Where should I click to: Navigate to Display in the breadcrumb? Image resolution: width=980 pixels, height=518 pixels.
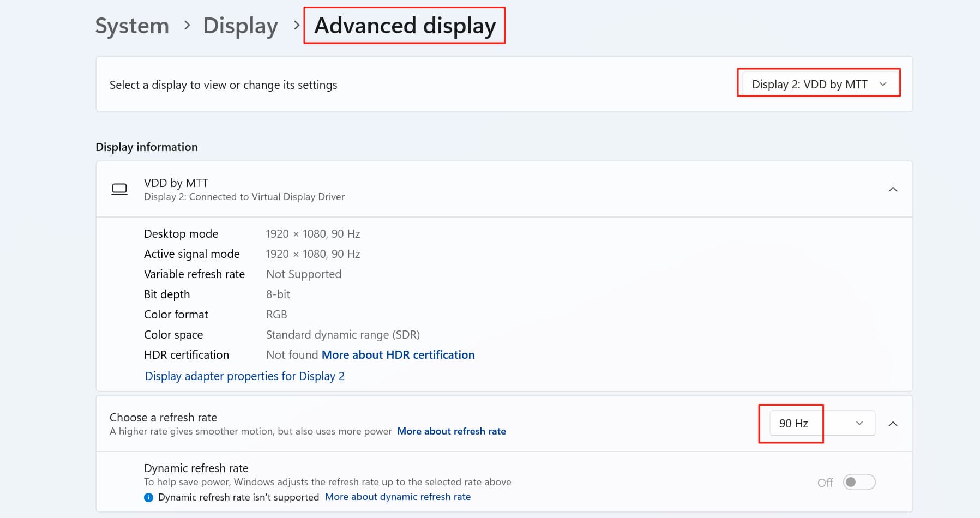tap(240, 26)
